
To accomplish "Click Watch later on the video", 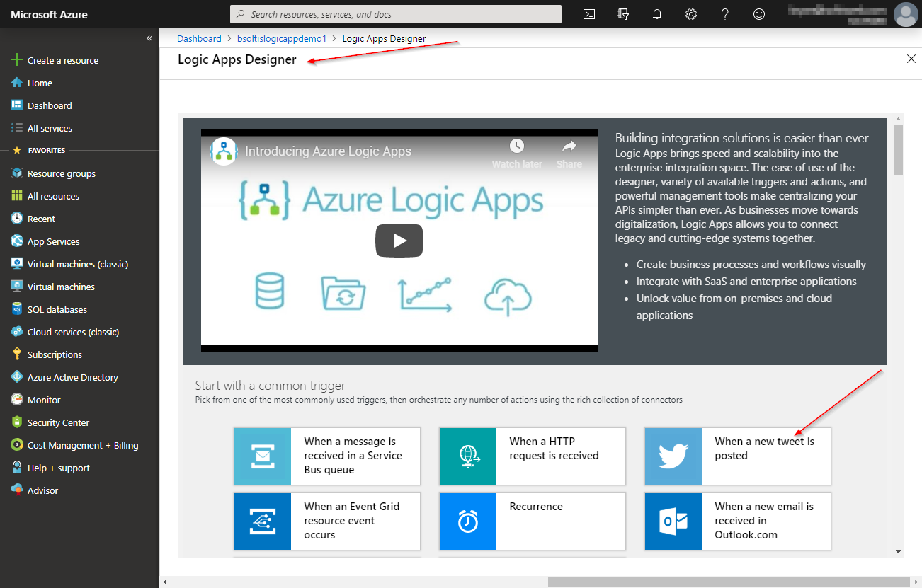I will click(517, 154).
